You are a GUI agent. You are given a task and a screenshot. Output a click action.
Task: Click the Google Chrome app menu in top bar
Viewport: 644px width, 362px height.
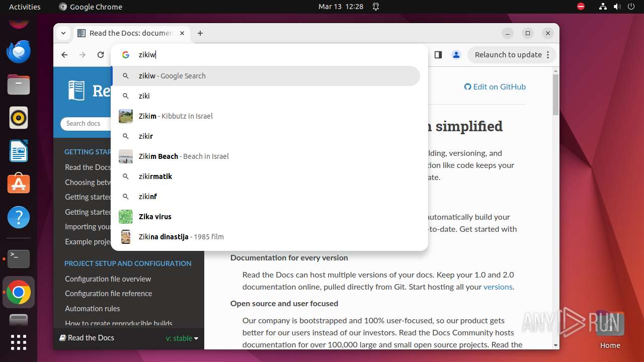point(91,7)
